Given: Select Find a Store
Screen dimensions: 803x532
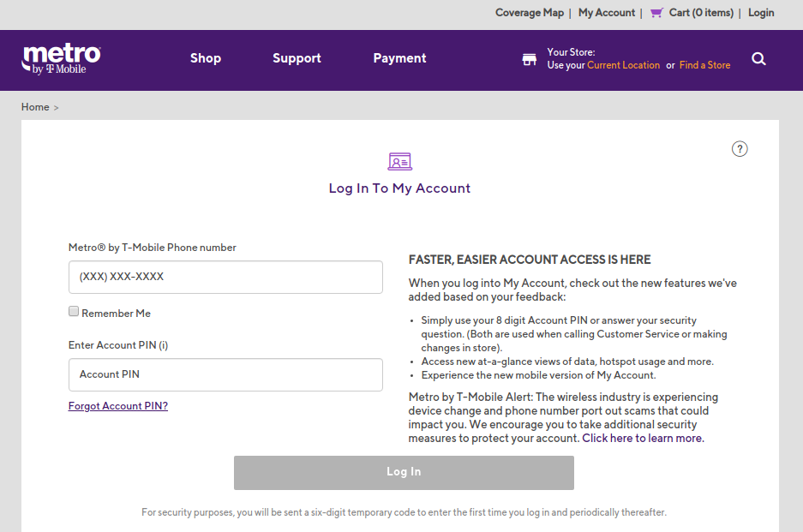Looking at the screenshot, I should coord(704,64).
